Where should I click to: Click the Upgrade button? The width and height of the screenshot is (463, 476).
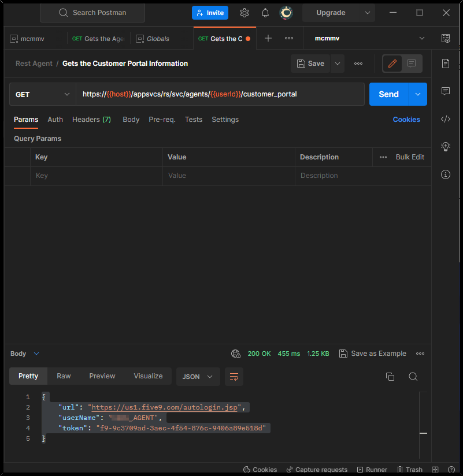pos(331,13)
